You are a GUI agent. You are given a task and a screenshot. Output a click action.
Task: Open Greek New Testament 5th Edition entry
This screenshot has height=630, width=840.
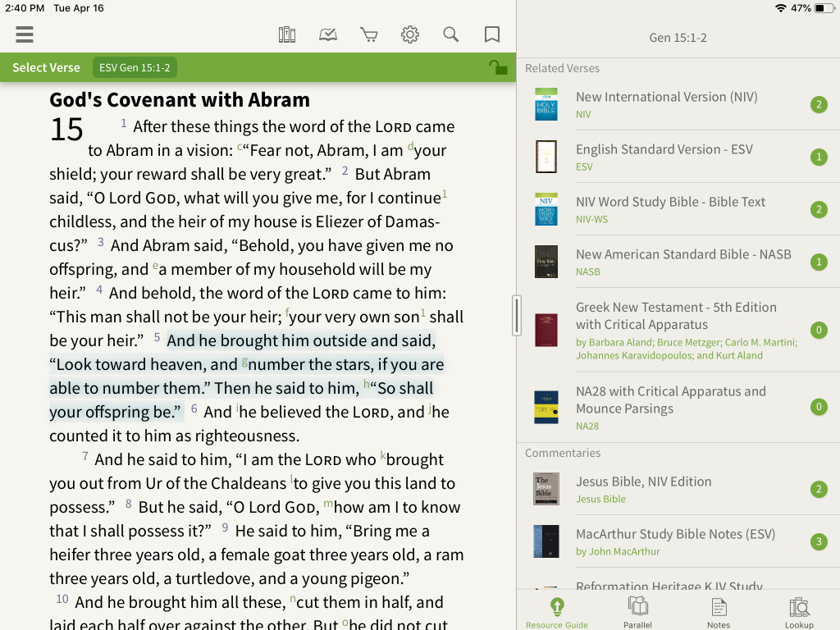[678, 330]
